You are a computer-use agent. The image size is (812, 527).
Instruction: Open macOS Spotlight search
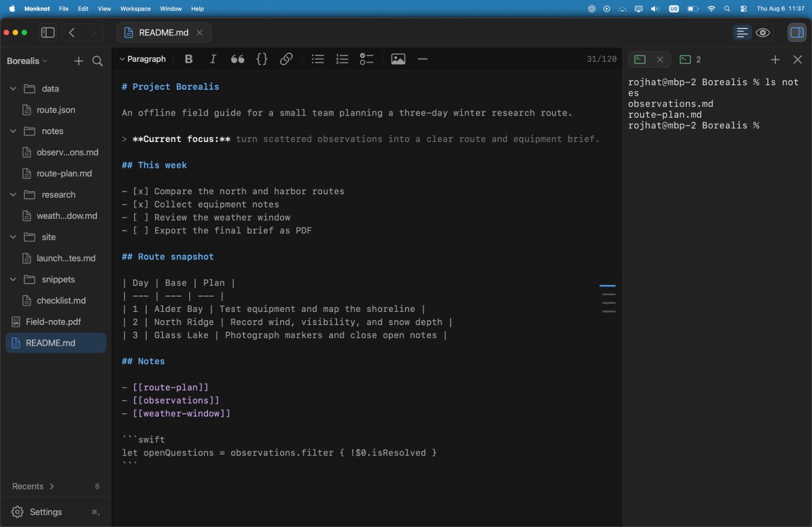tap(727, 9)
